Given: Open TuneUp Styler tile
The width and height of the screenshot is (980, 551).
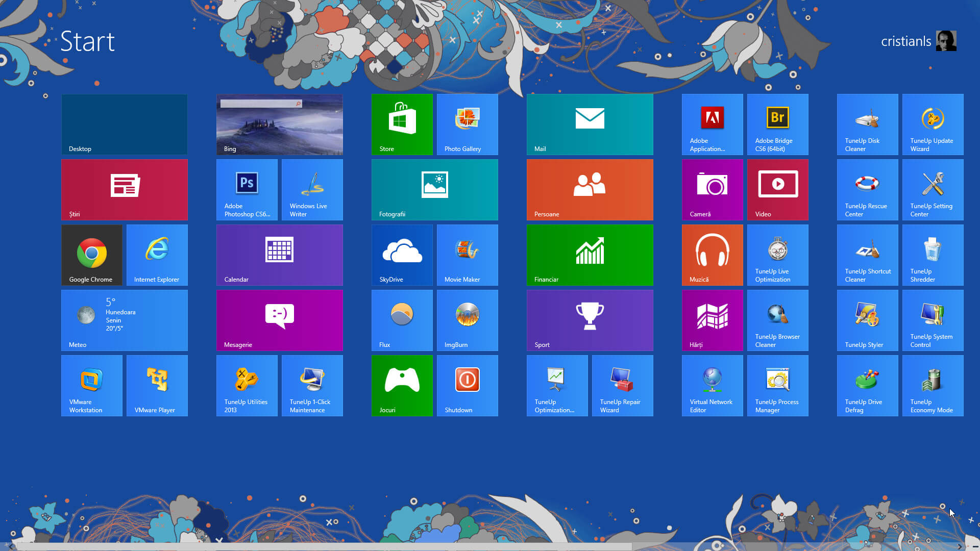Looking at the screenshot, I should (x=867, y=320).
